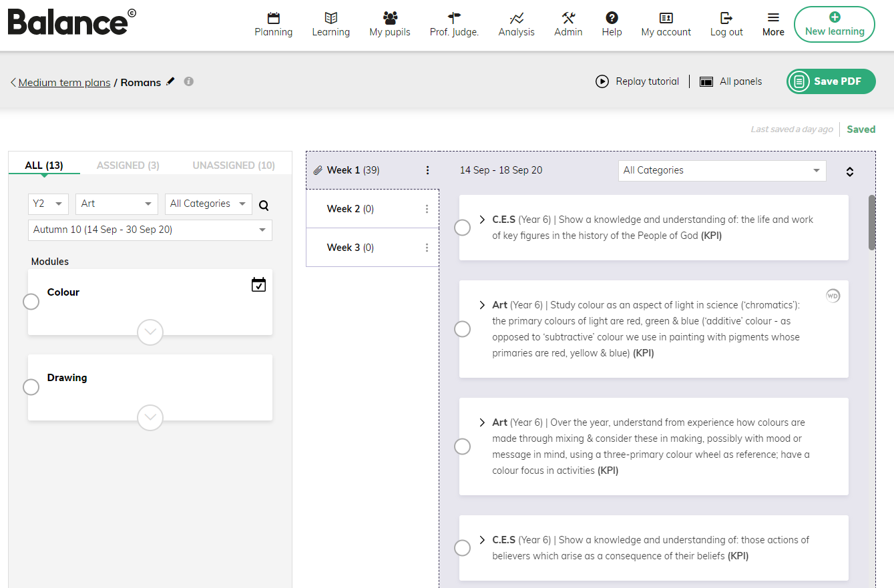
Task: Select radio for chromatics Art objective
Action: coord(462,329)
